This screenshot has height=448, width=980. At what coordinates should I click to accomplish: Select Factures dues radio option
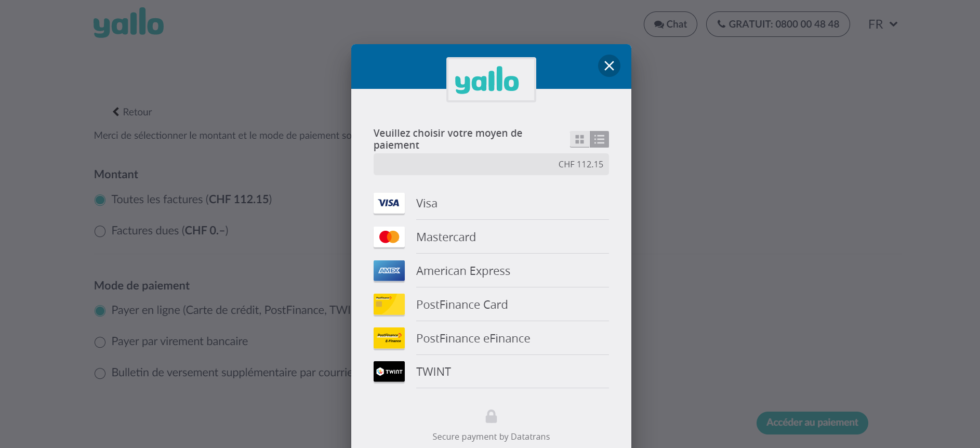pos(100,231)
